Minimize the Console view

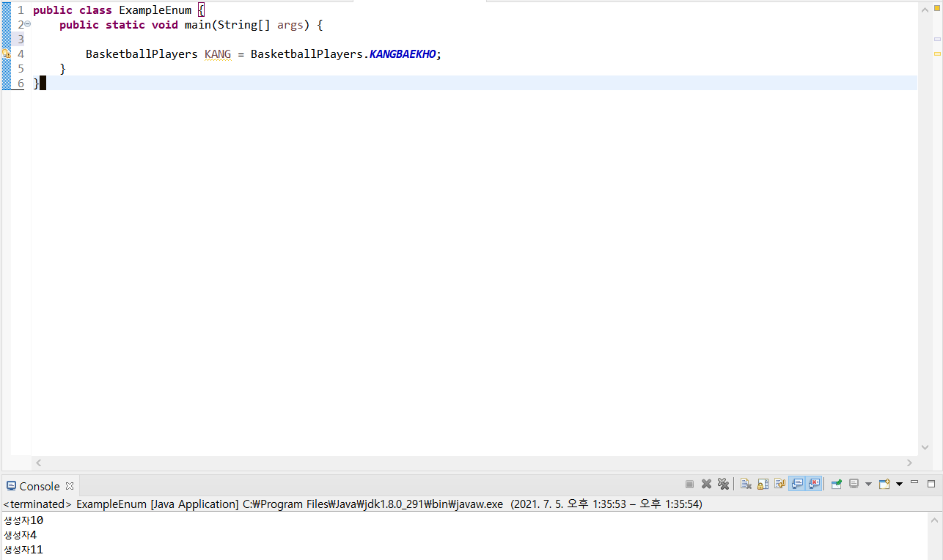click(x=914, y=482)
